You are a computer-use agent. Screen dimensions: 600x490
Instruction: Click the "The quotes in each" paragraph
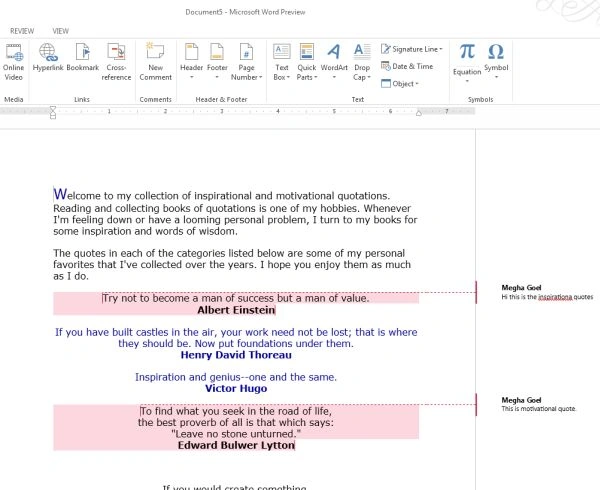coord(232,265)
